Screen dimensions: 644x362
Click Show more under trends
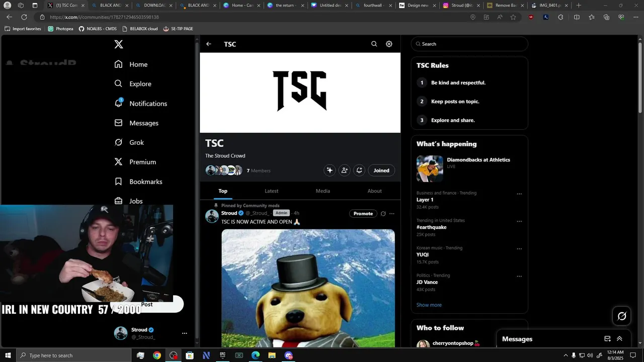point(429,305)
